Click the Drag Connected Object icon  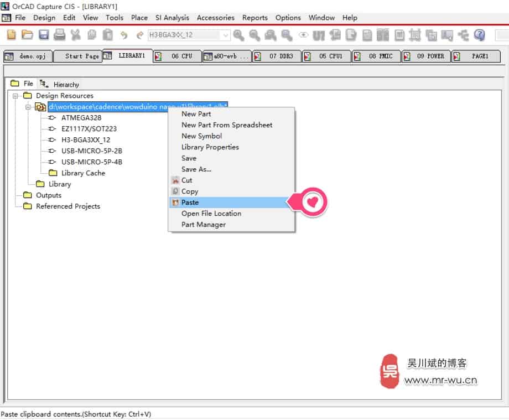[447, 35]
